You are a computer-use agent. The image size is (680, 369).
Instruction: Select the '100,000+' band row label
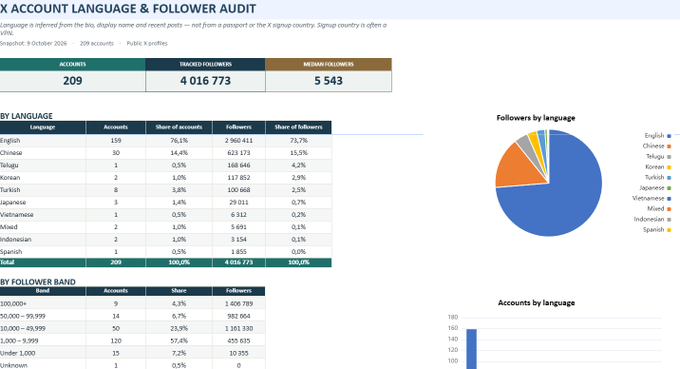click(13, 304)
